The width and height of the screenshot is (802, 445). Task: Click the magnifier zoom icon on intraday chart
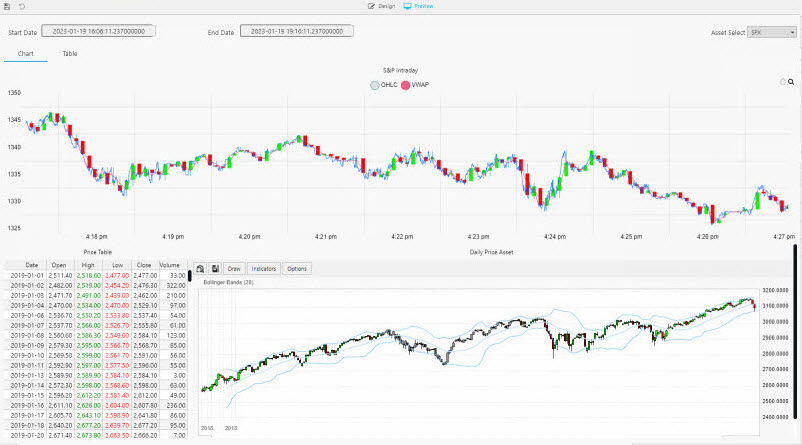coord(791,81)
